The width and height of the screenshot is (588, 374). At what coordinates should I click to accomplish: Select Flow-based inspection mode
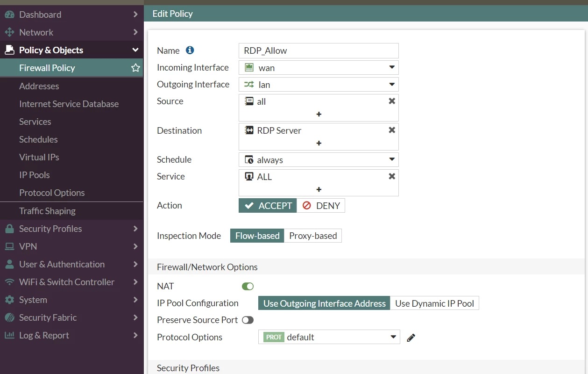[257, 236]
